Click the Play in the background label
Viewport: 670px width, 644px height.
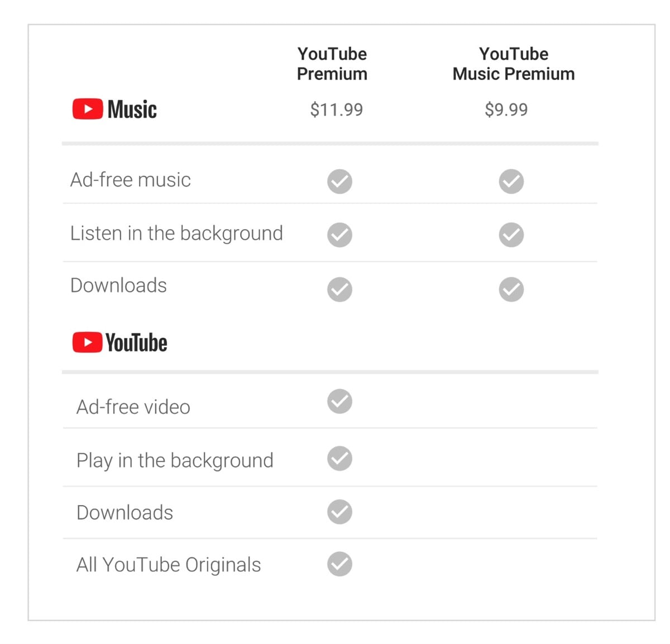[175, 460]
